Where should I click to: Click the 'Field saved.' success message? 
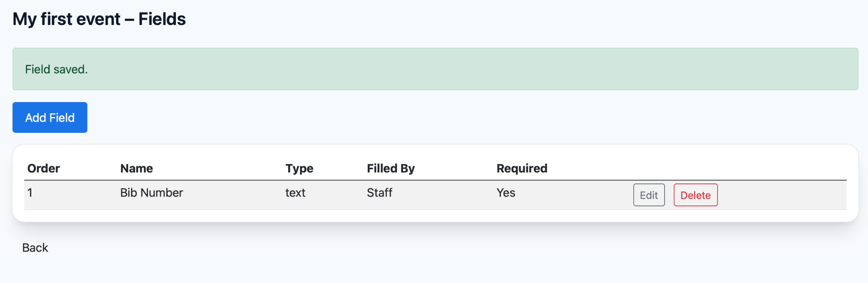[56, 69]
